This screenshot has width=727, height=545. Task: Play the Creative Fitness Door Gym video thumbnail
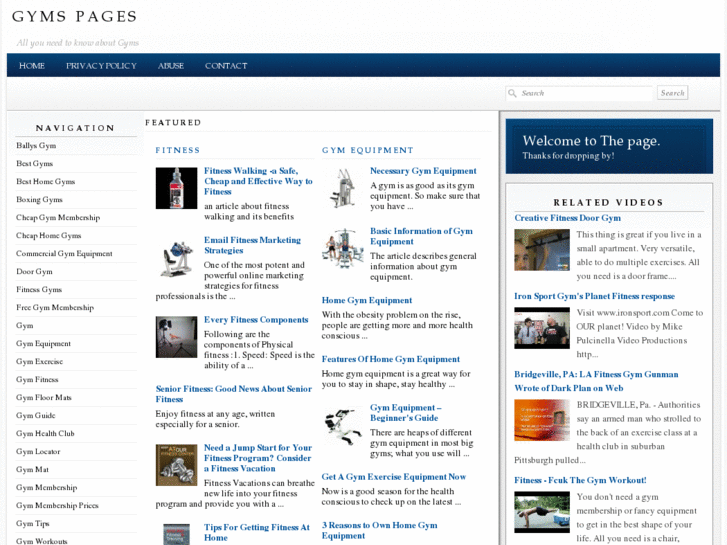point(542,250)
